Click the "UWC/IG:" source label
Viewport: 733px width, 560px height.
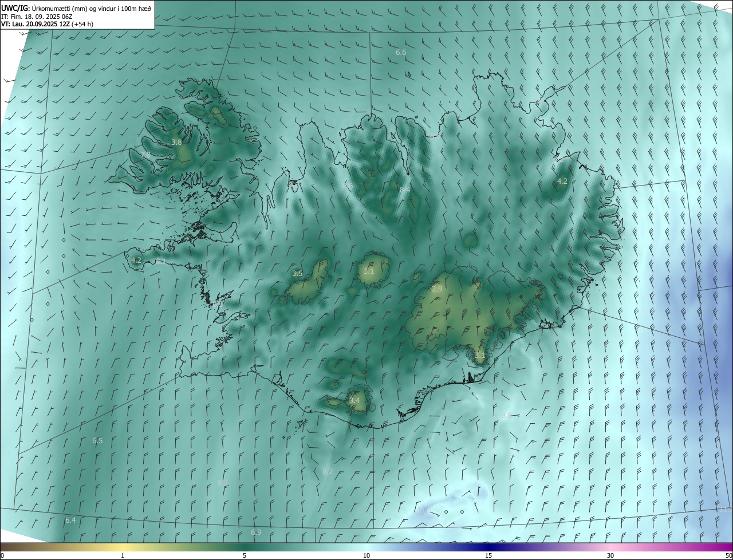(x=16, y=7)
